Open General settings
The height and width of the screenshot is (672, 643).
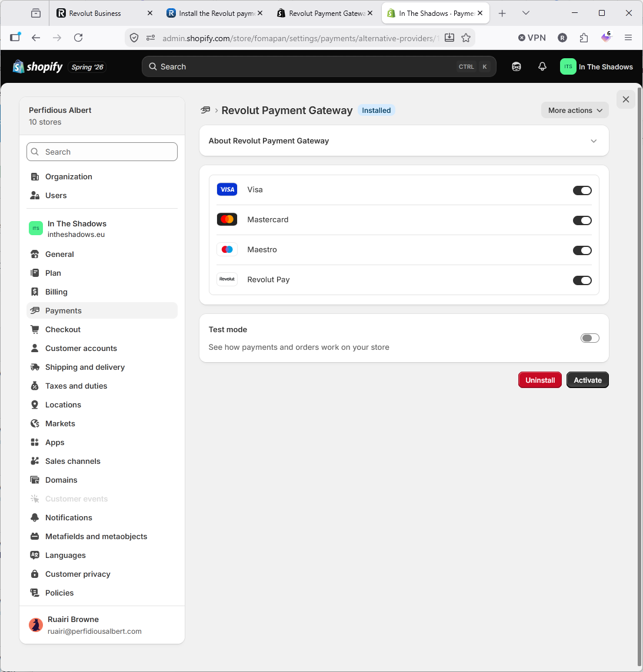[102, 254]
